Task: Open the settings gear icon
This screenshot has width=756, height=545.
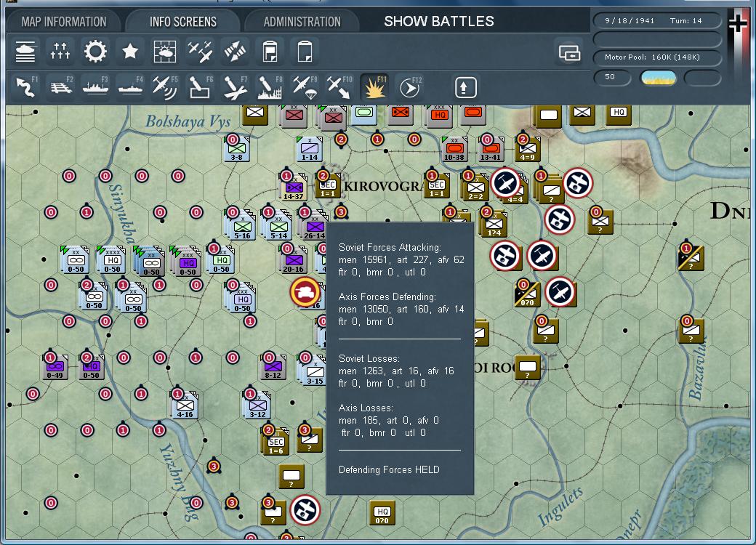Action: pos(94,52)
